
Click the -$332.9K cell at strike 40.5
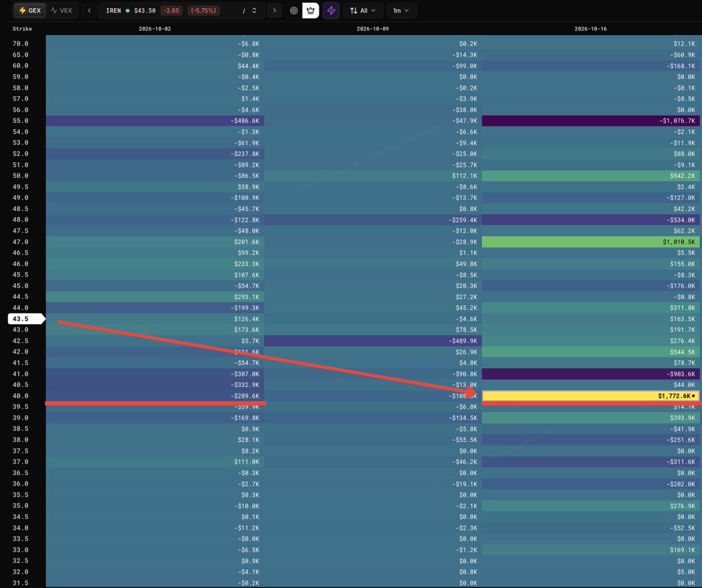coord(155,385)
